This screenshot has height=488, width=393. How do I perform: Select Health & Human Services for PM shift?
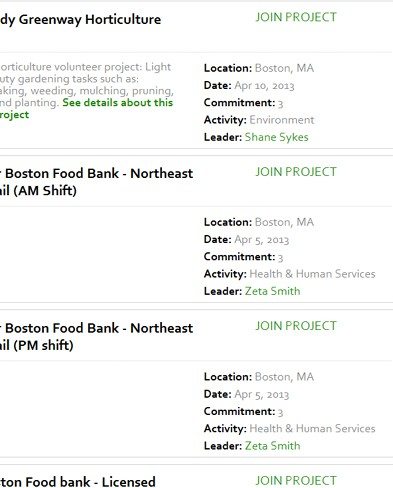tap(312, 428)
